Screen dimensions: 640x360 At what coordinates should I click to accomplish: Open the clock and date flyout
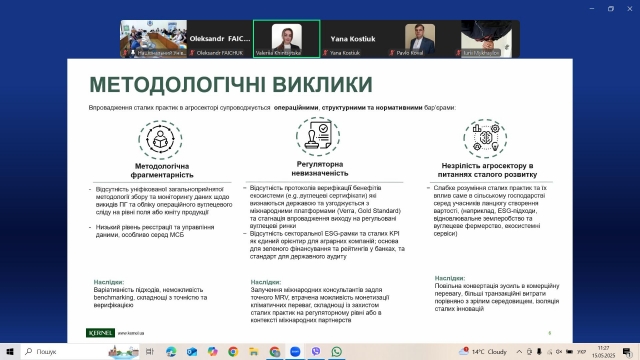tap(603, 352)
